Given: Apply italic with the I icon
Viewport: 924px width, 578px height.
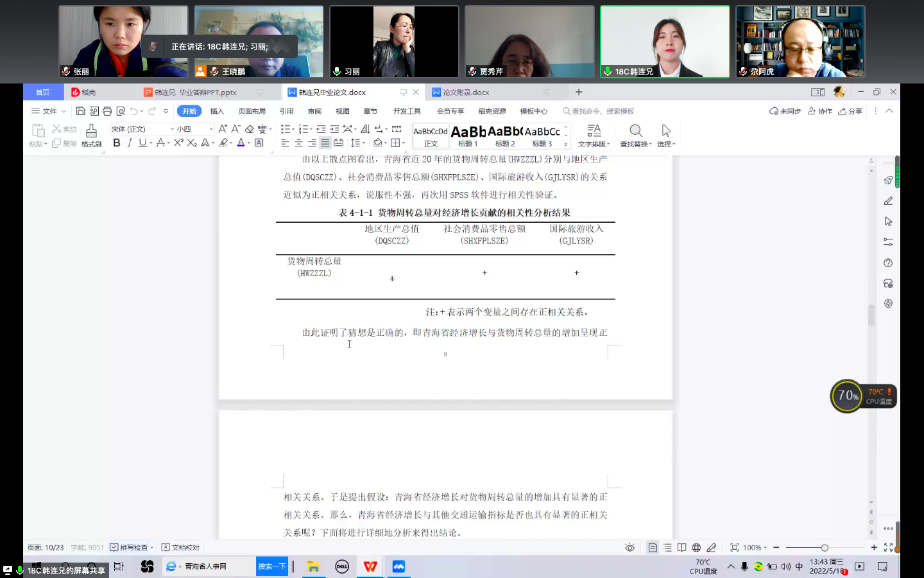Looking at the screenshot, I should tap(130, 143).
